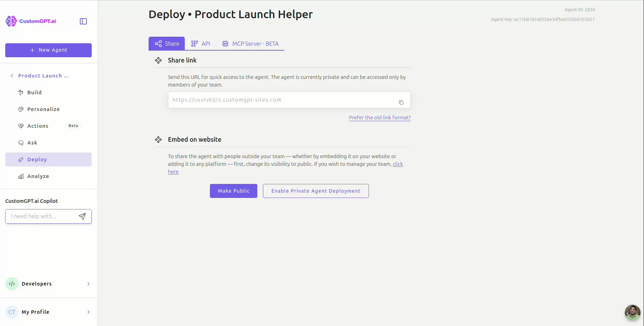Click the icon beside Share link heading
The image size is (644, 326).
pos(158,60)
